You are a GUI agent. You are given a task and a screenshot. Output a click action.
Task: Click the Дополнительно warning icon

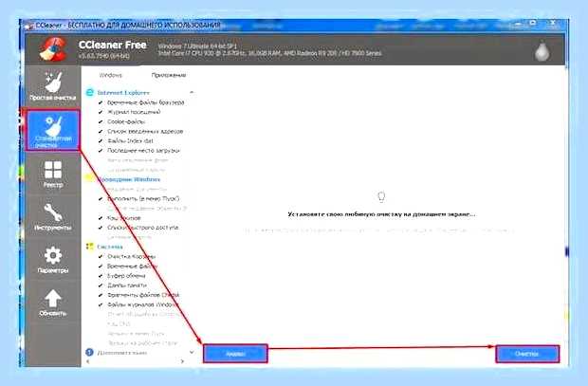click(89, 352)
